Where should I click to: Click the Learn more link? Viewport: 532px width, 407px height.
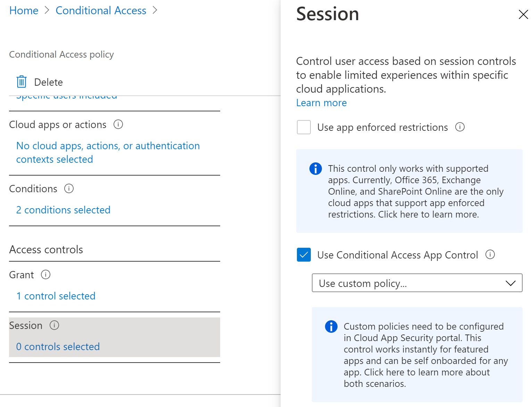pos(321,103)
